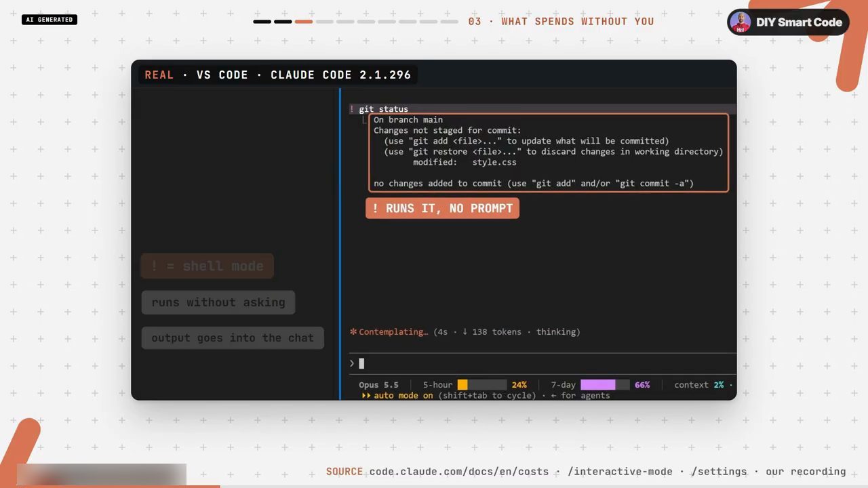Click the Contemplating spinner asterisk
The image size is (868, 488).
(353, 332)
